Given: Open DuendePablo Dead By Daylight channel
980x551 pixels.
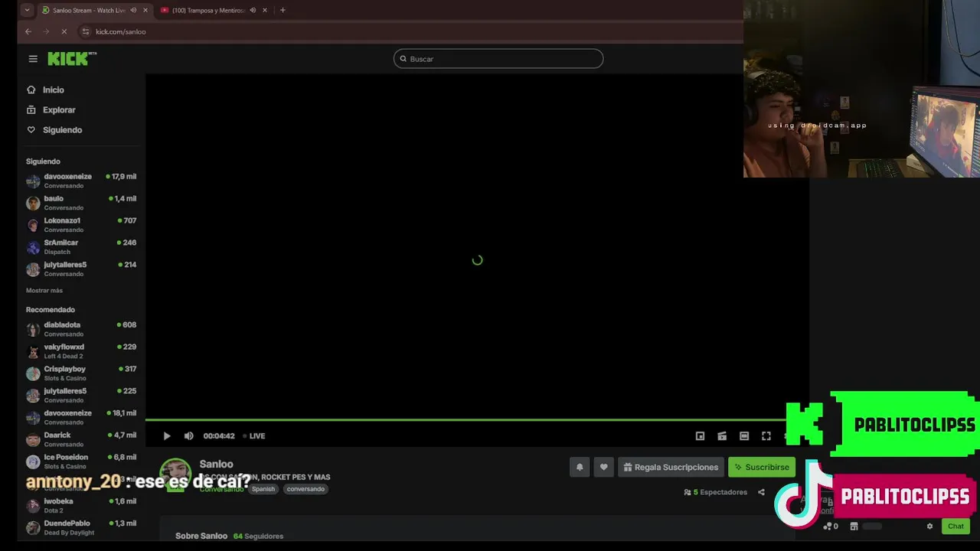Looking at the screenshot, I should [81, 528].
